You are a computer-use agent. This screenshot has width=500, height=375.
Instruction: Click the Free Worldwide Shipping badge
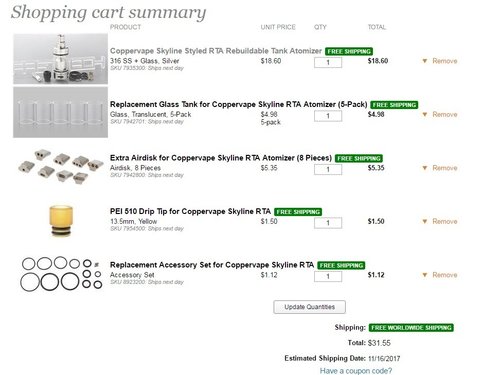click(411, 328)
